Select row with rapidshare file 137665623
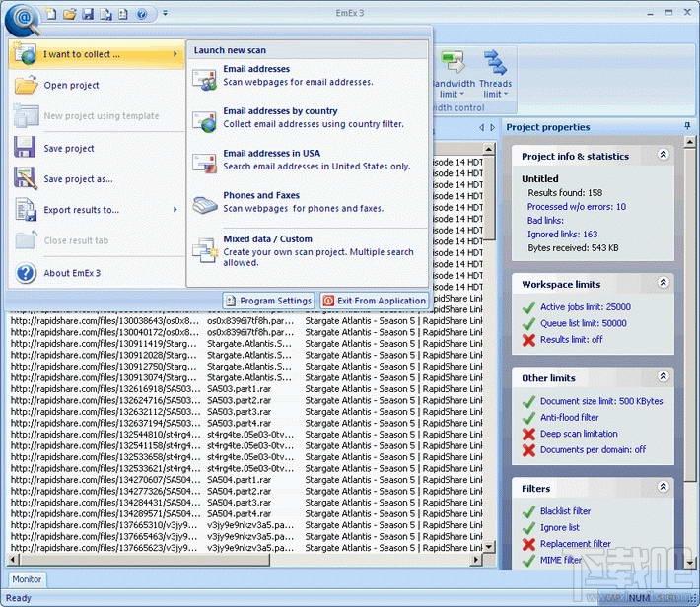The width and height of the screenshot is (700, 607). coord(246,548)
